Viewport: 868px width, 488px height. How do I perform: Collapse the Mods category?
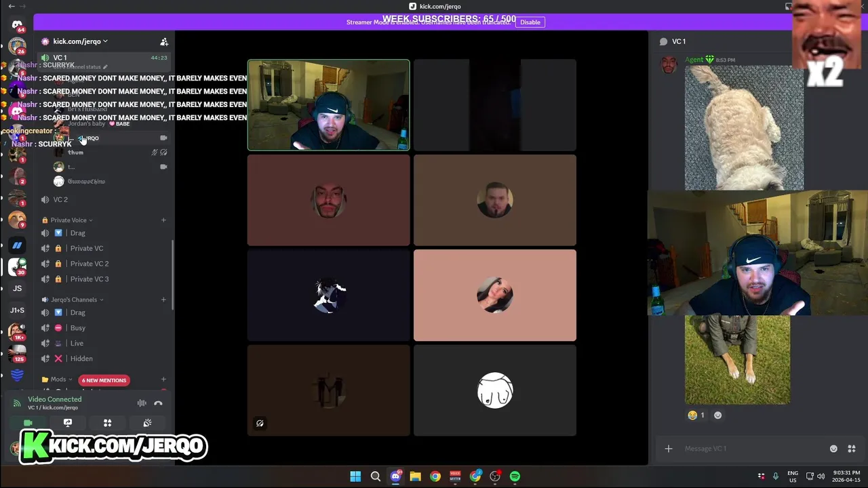(x=58, y=380)
